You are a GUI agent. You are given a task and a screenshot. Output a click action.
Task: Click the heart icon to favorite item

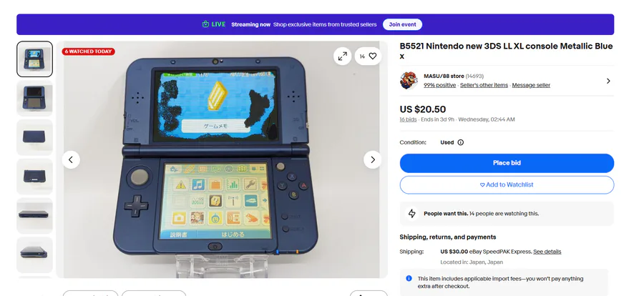point(373,56)
